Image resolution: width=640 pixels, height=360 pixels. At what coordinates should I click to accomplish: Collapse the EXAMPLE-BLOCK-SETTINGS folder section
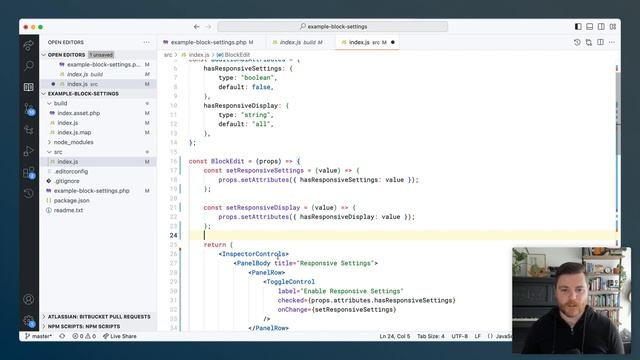pyautogui.click(x=44, y=93)
